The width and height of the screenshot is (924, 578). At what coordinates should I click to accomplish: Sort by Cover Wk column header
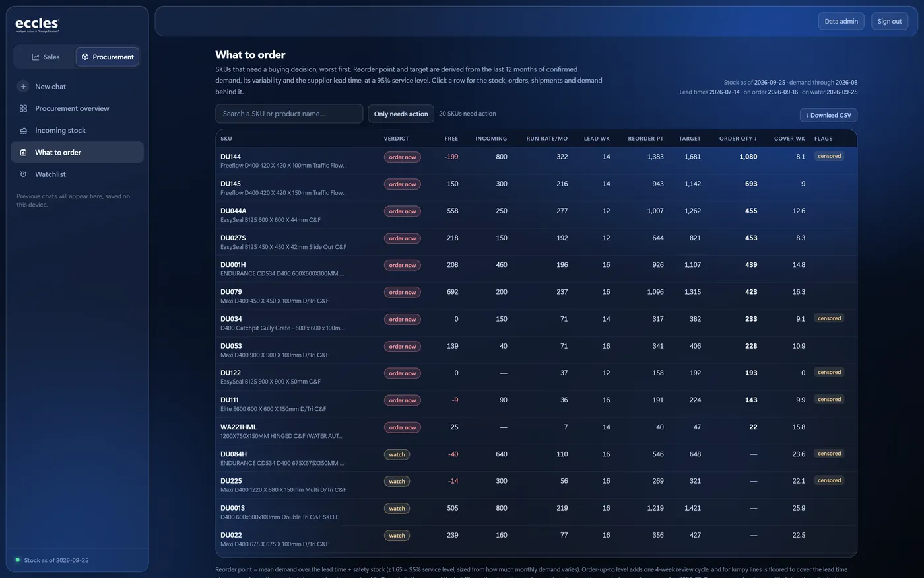789,139
